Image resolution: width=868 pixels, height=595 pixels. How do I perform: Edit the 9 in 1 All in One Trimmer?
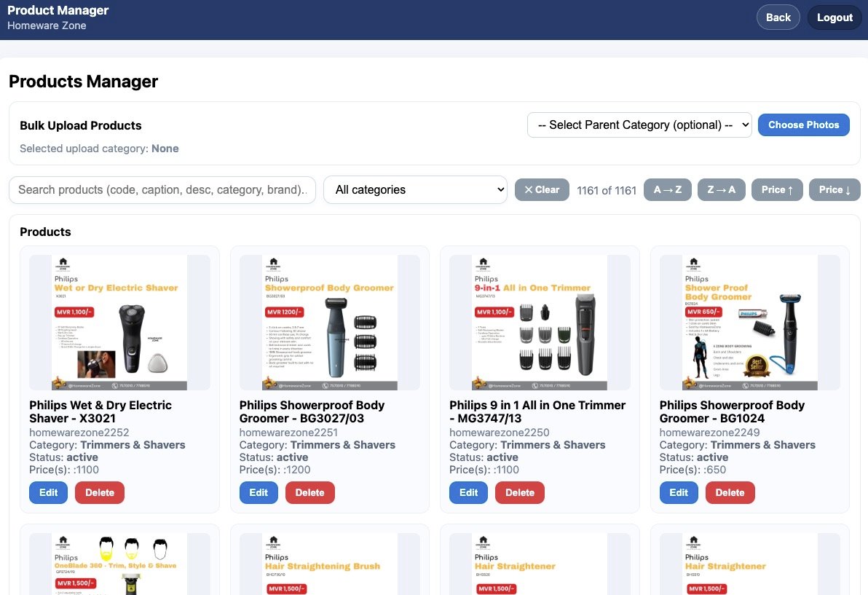pyautogui.click(x=468, y=492)
